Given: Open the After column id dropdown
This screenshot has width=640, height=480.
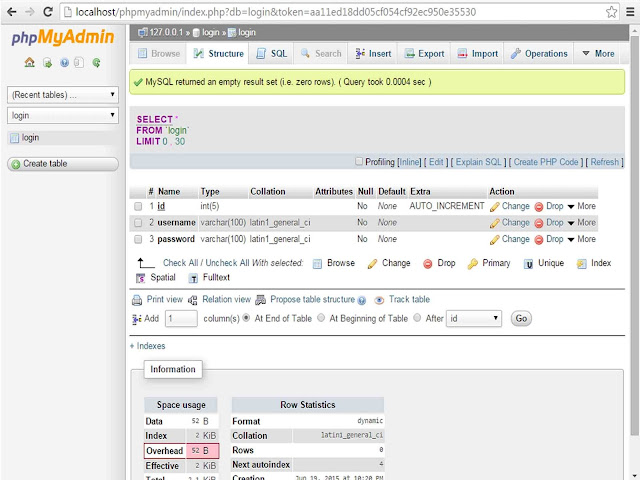Looking at the screenshot, I should point(474,318).
